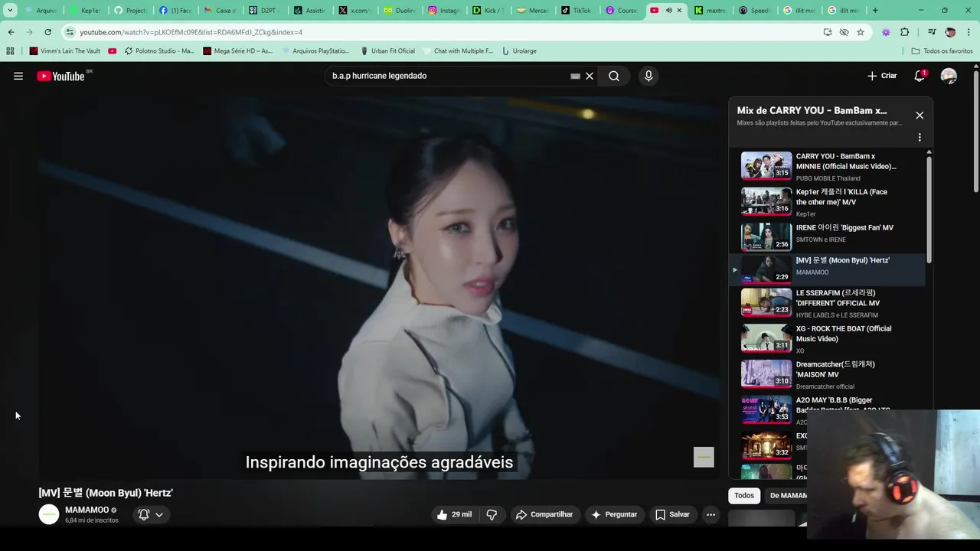This screenshot has height=551, width=980.
Task: Click the video player showing Moon Byul
Action: pos(379,287)
